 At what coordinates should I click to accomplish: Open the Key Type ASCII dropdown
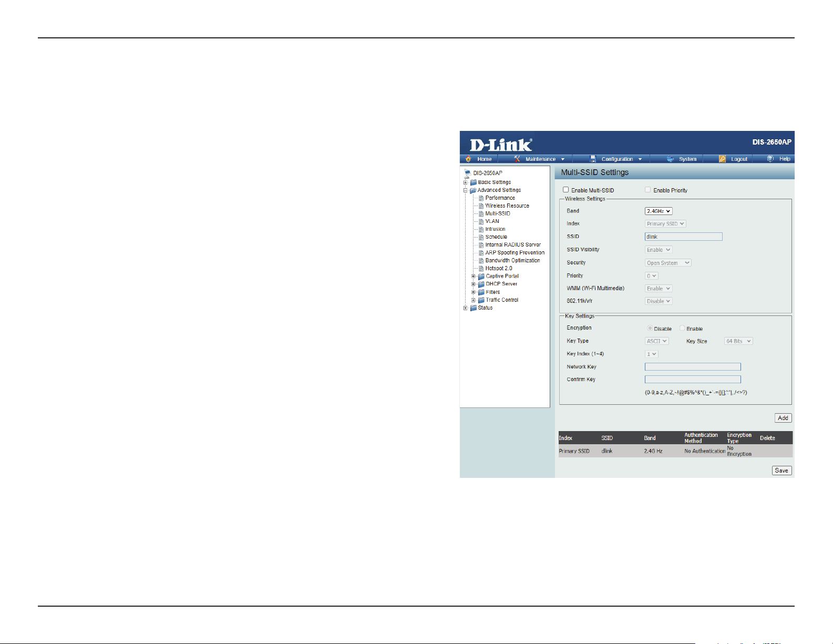[657, 341]
